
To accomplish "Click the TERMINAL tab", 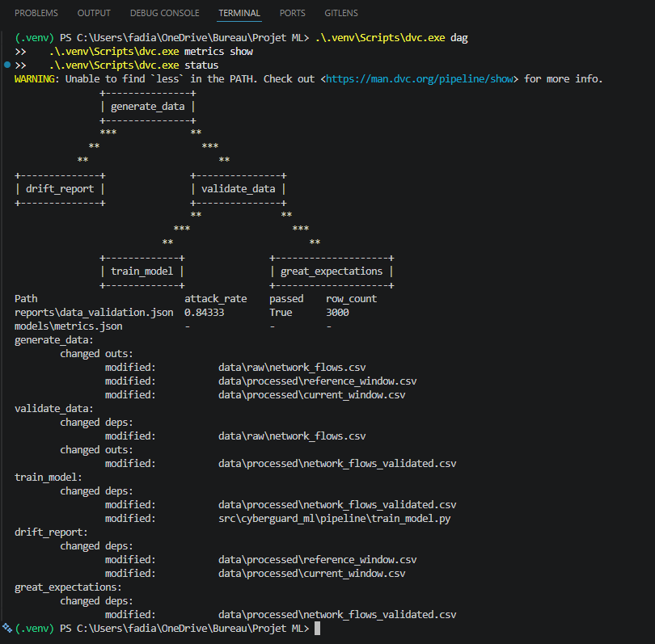I will click(239, 13).
